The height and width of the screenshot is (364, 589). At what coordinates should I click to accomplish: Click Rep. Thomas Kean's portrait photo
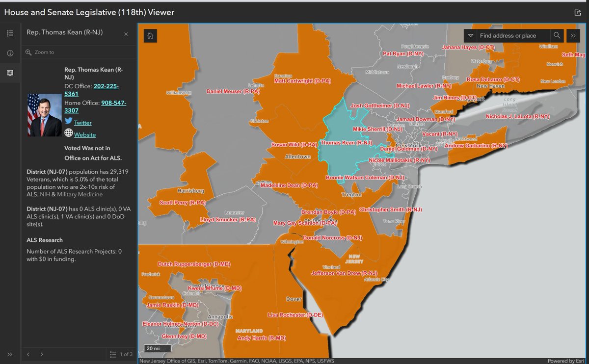coord(45,114)
